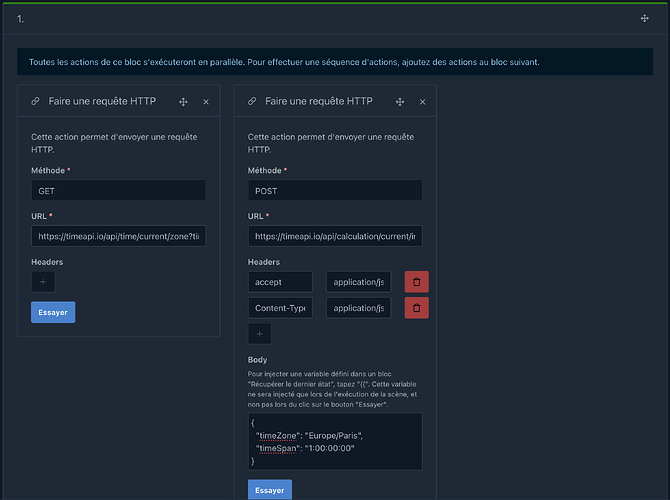
Task: Add another header to the POST request
Action: [260, 334]
